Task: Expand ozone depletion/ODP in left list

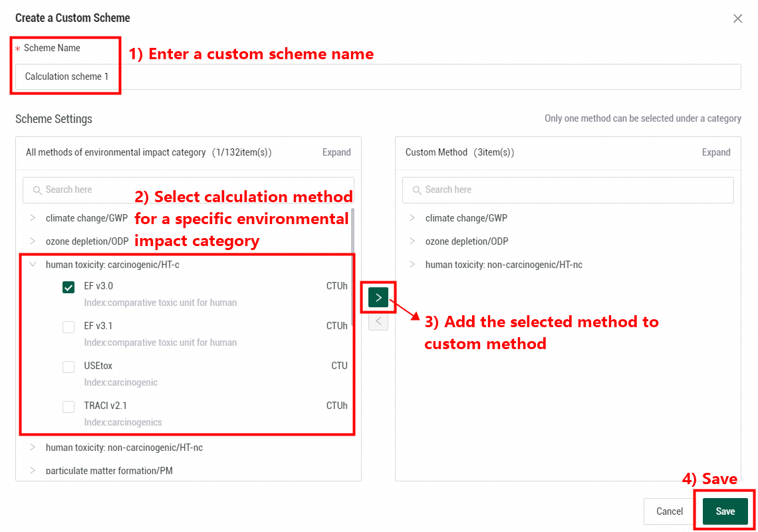Action: click(x=33, y=241)
